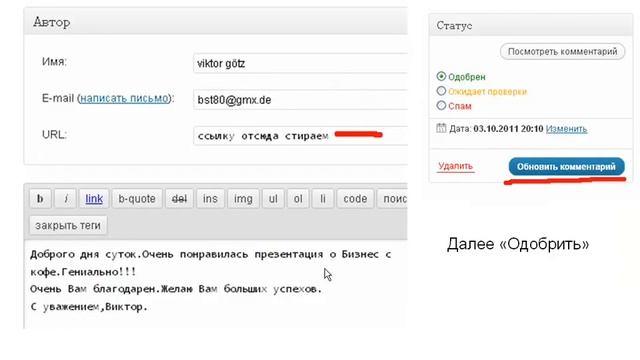Click the calendar icon beside Дата
The image size is (640, 360).
(441, 128)
